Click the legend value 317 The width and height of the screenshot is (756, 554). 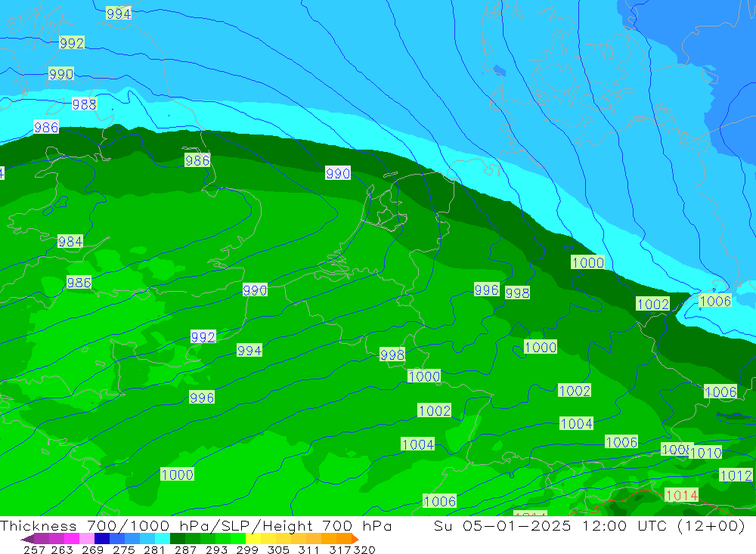340,549
